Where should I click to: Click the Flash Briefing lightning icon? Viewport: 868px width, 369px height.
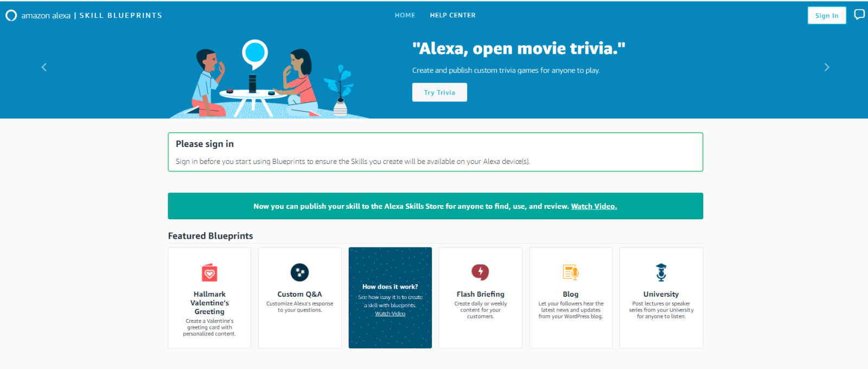[x=480, y=272]
